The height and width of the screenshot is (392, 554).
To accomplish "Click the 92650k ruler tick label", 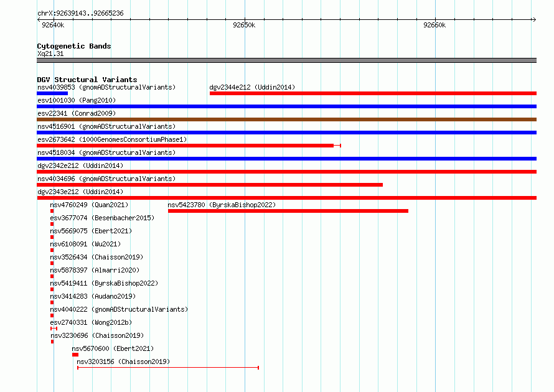I will coord(244,25).
